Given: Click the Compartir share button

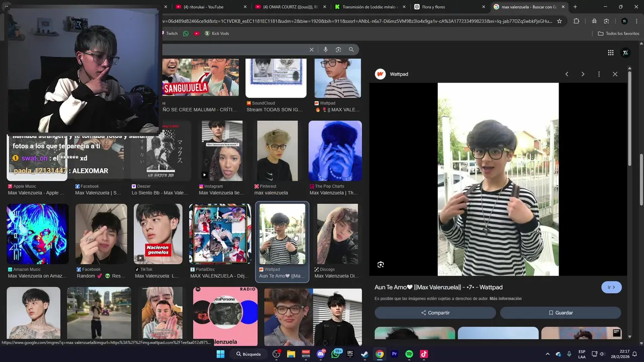Looking at the screenshot, I should click(435, 313).
